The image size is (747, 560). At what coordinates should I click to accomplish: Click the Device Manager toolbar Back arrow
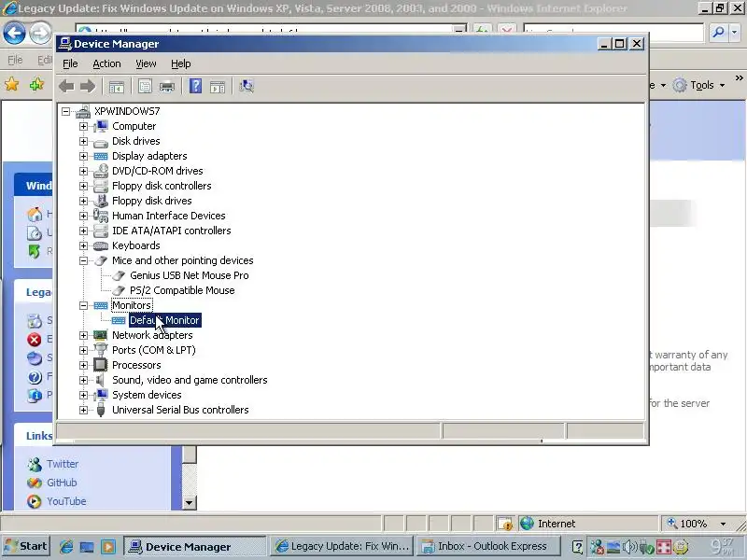point(66,87)
